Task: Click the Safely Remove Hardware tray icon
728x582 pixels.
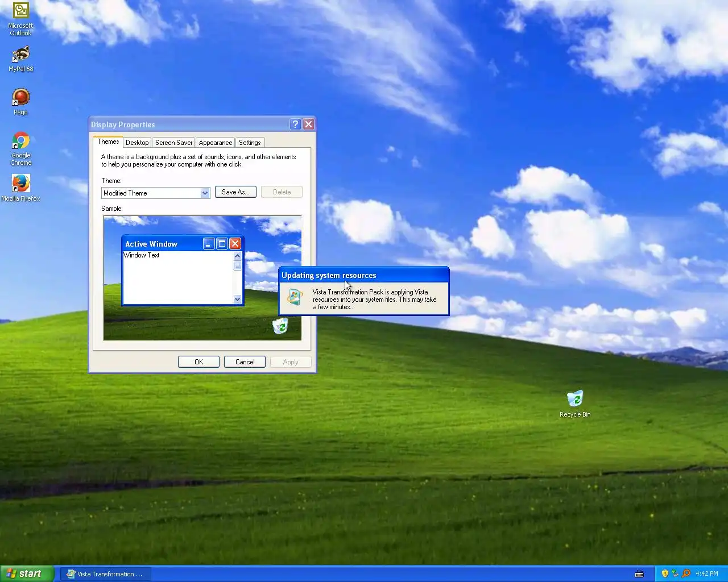Action: (675, 573)
